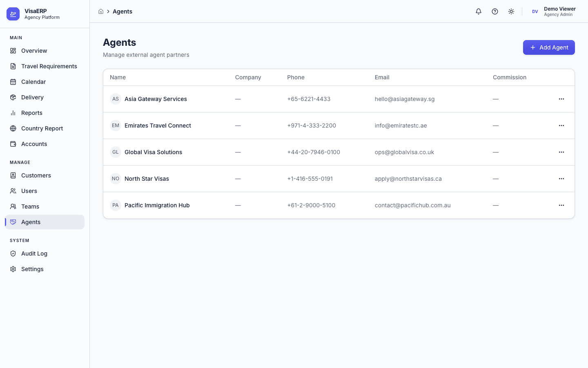588x368 pixels.
Task: Click the Country Report globe icon
Action: point(13,128)
